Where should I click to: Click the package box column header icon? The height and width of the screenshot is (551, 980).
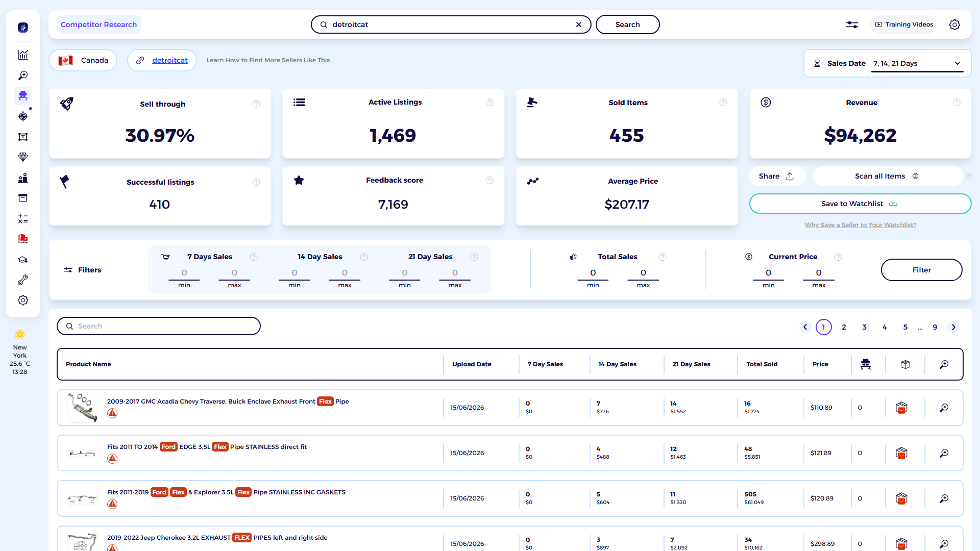905,364
